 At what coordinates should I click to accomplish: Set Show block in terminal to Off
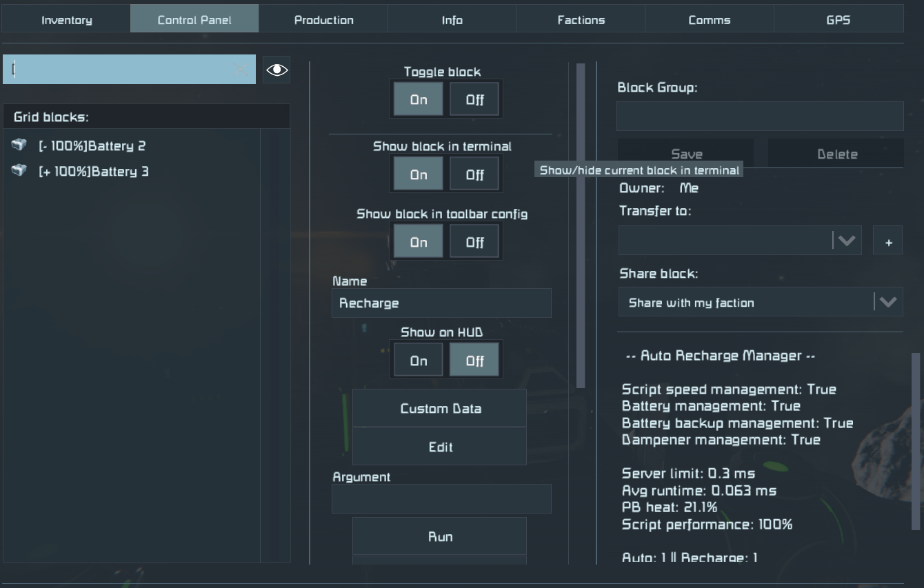474,175
